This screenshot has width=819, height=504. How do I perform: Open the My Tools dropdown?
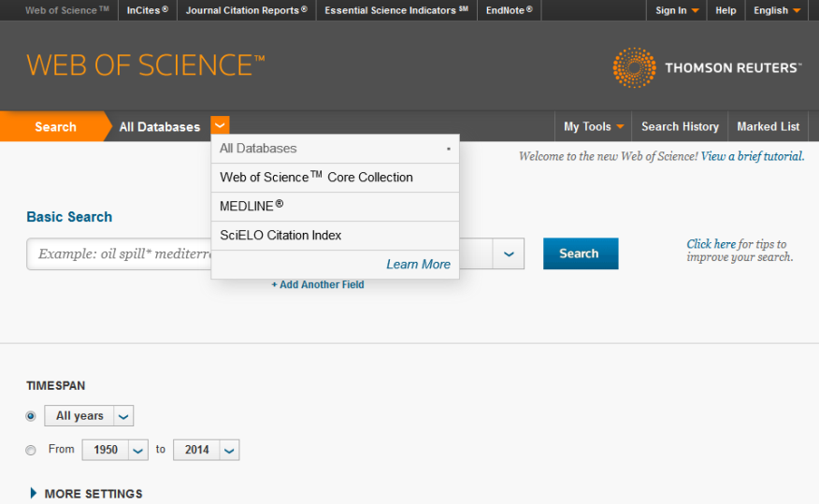594,126
